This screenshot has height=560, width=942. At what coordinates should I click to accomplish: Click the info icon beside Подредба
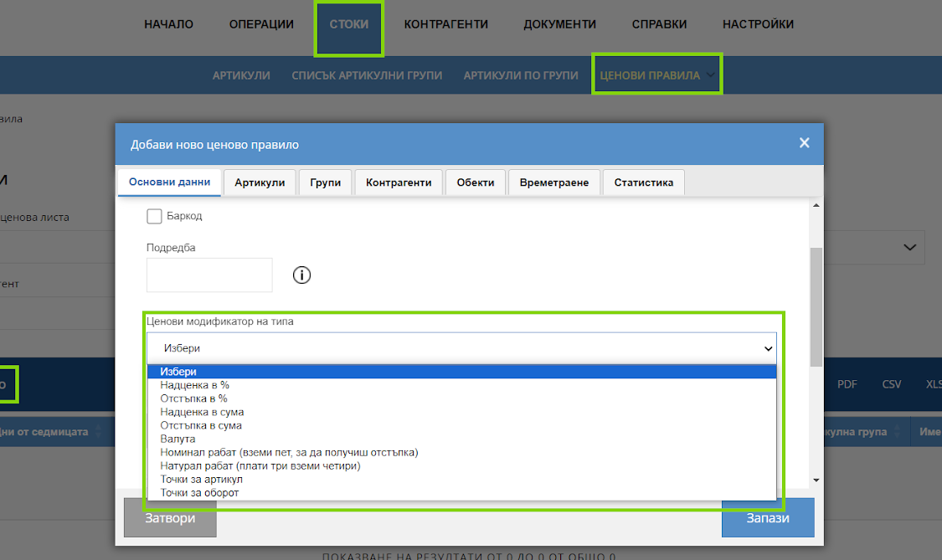tap(301, 275)
